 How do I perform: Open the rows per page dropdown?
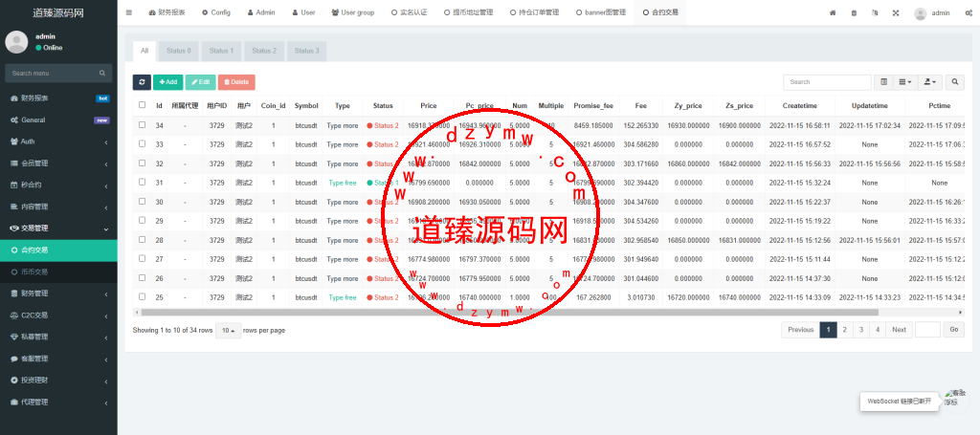[x=228, y=330]
